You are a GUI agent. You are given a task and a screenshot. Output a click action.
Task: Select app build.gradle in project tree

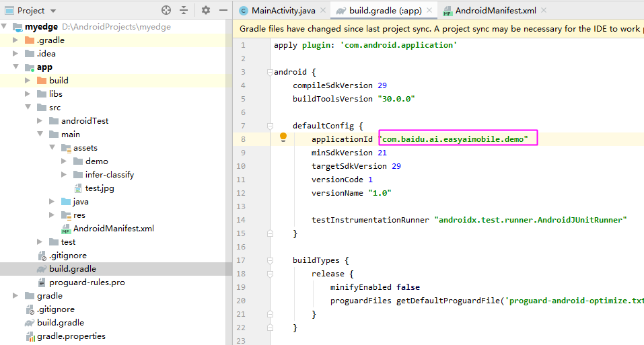click(73, 269)
